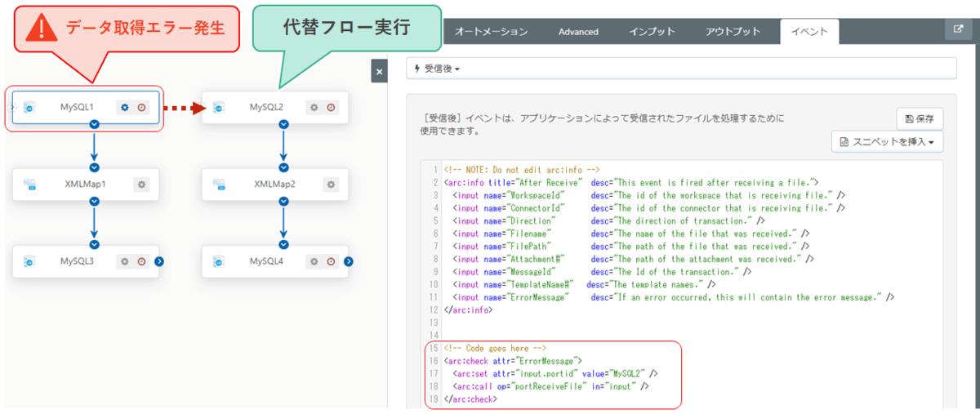980x414 pixels.
Task: Switch to the オートメーション tab
Action: pos(490,32)
